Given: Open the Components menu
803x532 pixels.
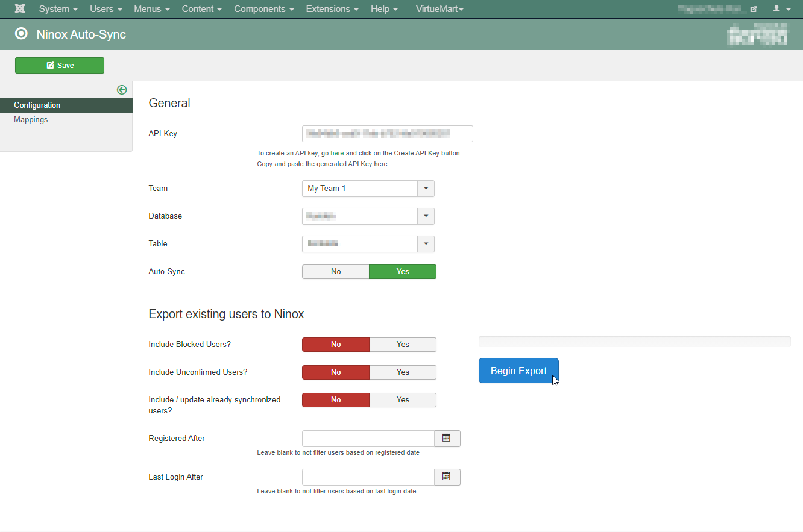Looking at the screenshot, I should click(264, 9).
